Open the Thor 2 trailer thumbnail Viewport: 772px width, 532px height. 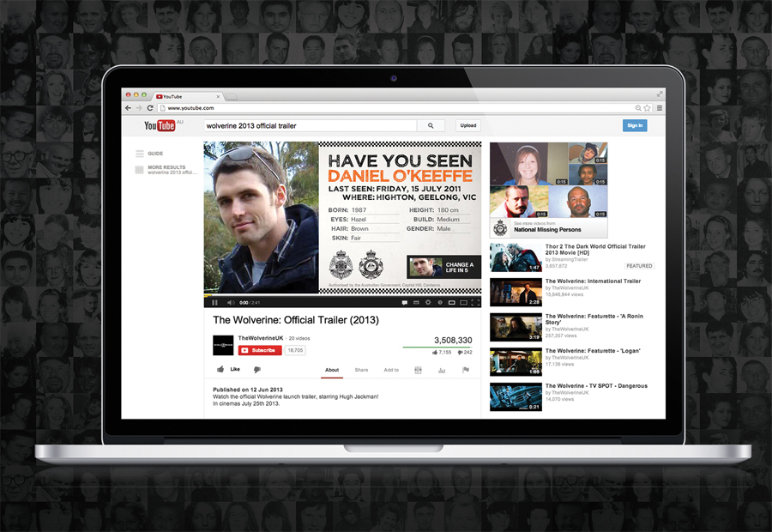pos(516,257)
